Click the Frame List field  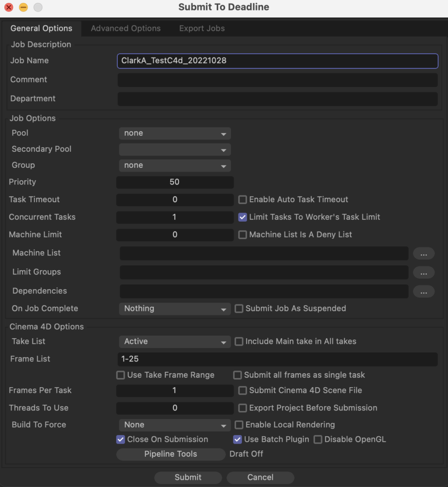(x=277, y=359)
